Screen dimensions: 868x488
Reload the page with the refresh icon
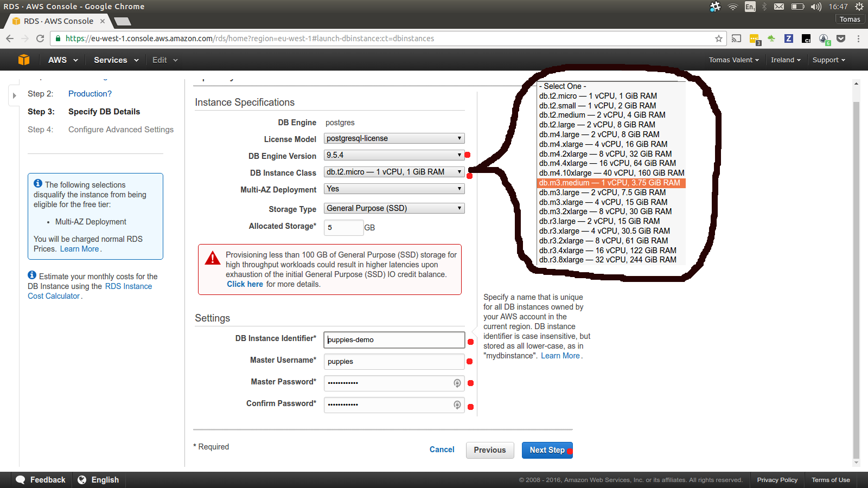40,38
